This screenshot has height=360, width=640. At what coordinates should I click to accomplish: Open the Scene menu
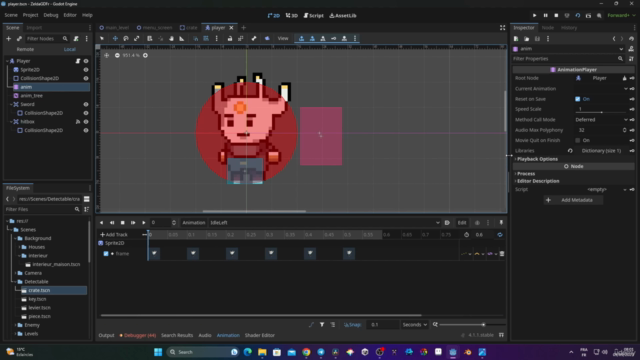coord(11,15)
